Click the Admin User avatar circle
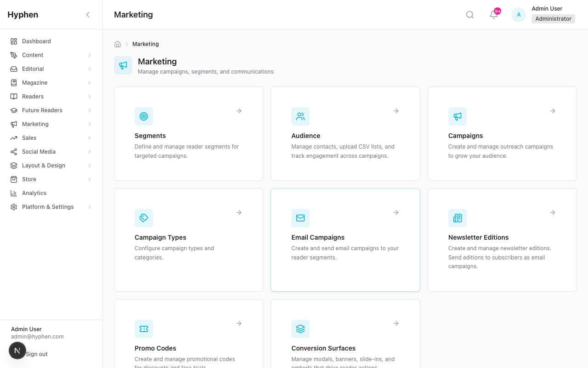 [x=518, y=14]
